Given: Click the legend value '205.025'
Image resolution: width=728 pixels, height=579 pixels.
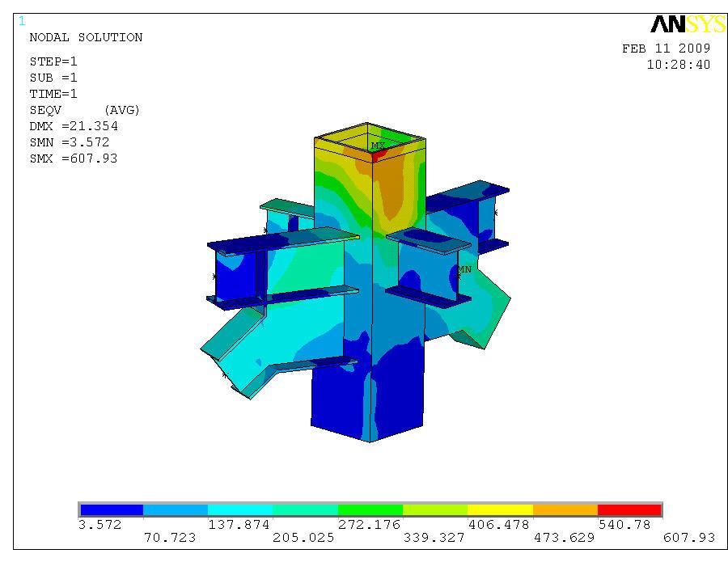Looking at the screenshot, I should click(303, 538).
